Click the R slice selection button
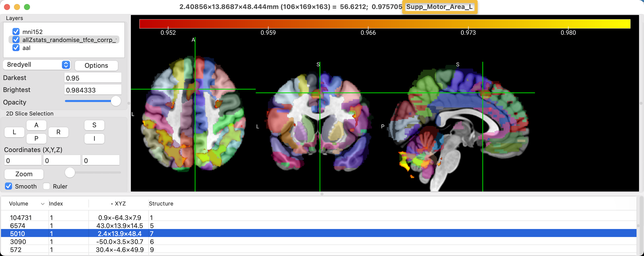The height and width of the screenshot is (256, 644). point(58,132)
